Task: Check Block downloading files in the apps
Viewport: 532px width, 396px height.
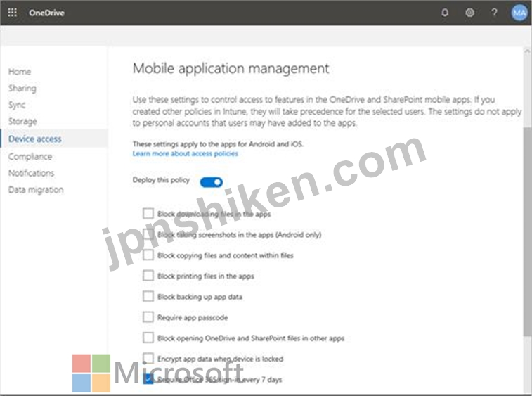Action: coord(148,214)
